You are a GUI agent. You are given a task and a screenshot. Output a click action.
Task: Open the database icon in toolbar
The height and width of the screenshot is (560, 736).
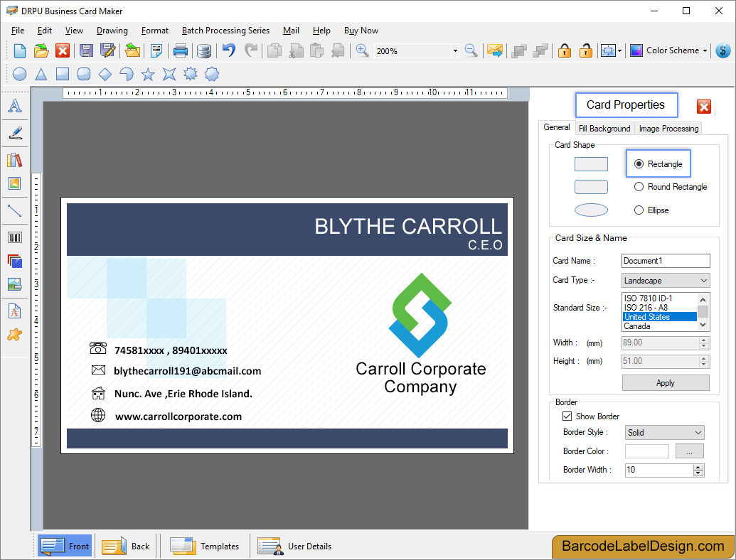[x=203, y=50]
